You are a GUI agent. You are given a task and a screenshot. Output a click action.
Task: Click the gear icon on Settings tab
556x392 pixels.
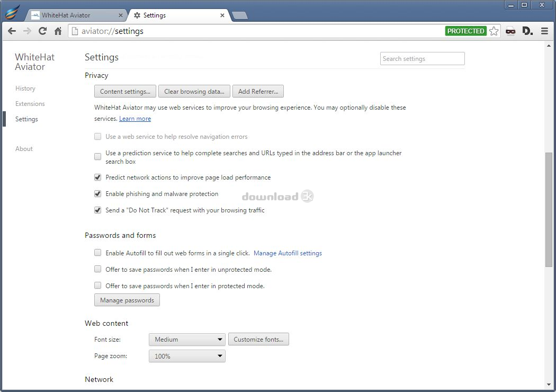(x=137, y=15)
